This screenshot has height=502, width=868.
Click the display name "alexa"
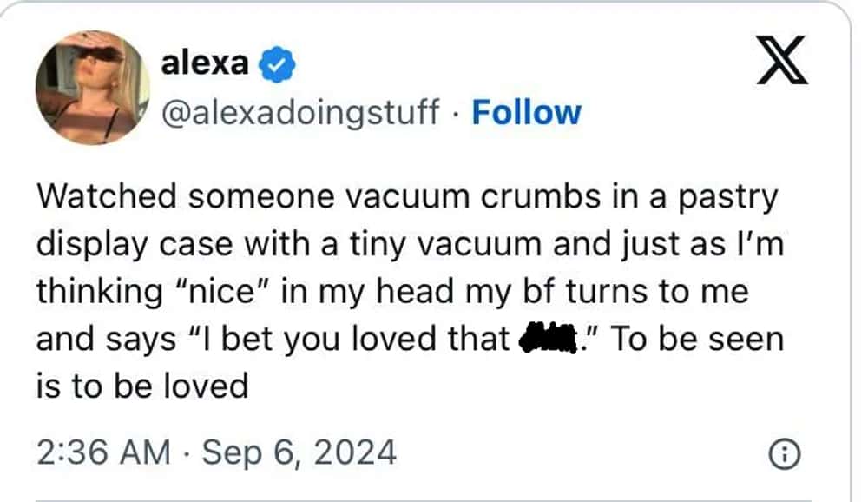(x=204, y=63)
